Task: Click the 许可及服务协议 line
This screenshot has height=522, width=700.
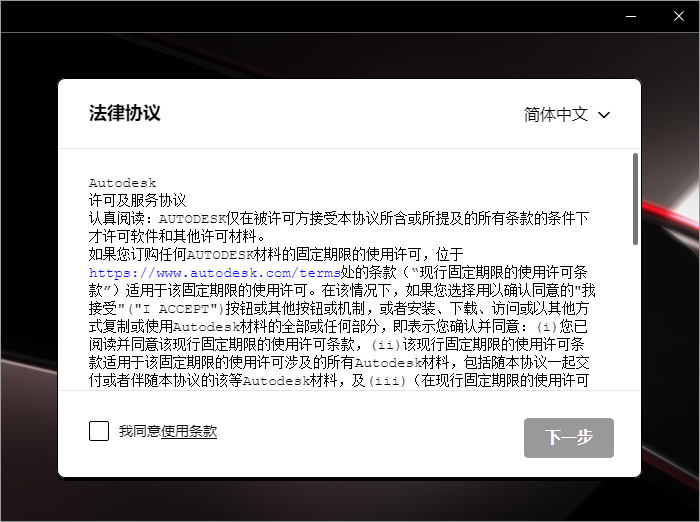Action: click(138, 200)
